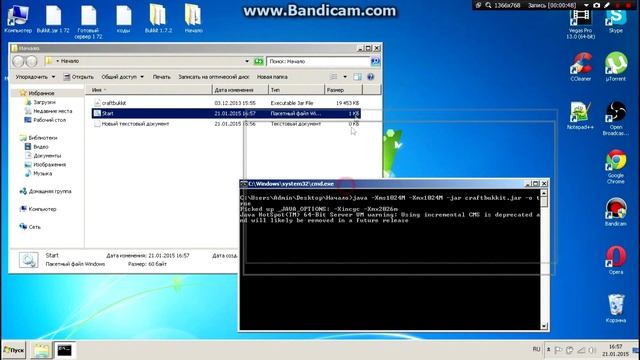Click the cmd window scroll up arrow
640x360 pixels.
[544, 193]
